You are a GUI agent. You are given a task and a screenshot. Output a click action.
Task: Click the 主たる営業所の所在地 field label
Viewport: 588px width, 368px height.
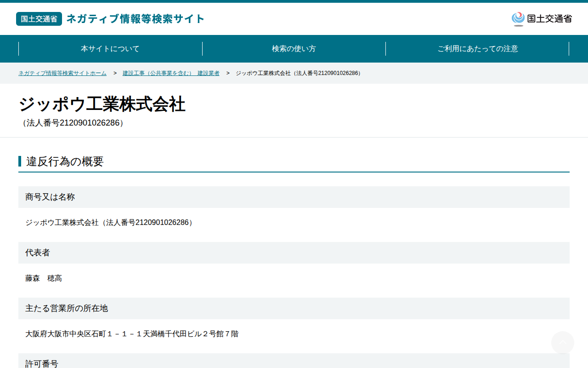click(x=67, y=308)
